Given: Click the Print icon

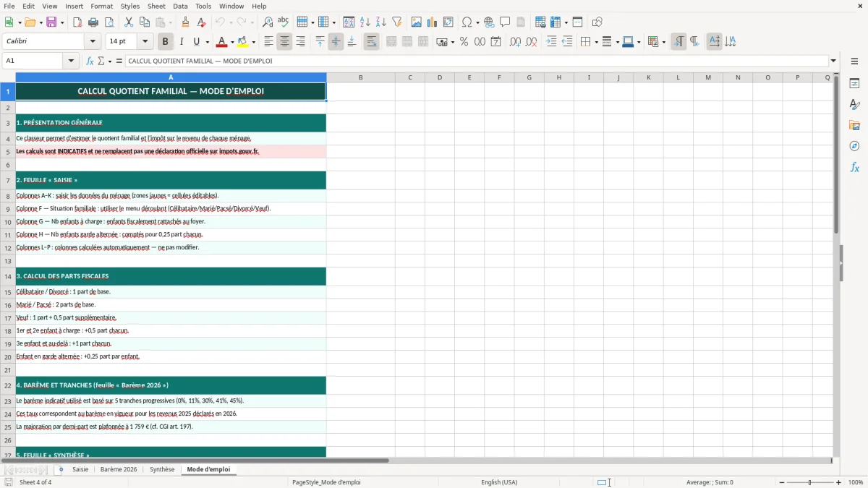Looking at the screenshot, I should 93,22.
